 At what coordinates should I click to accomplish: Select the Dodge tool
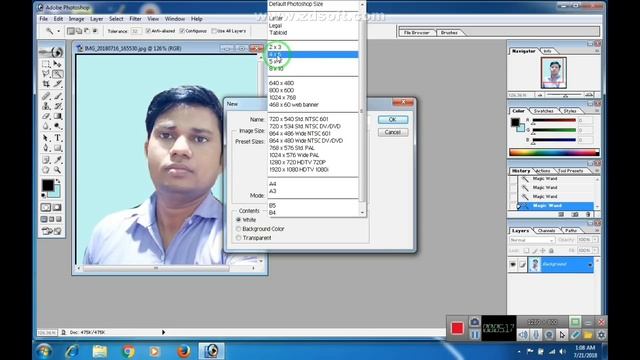click(x=58, y=126)
